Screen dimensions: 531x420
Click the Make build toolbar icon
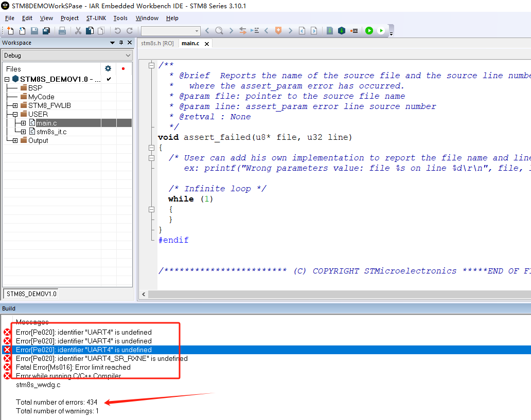[x=341, y=31]
